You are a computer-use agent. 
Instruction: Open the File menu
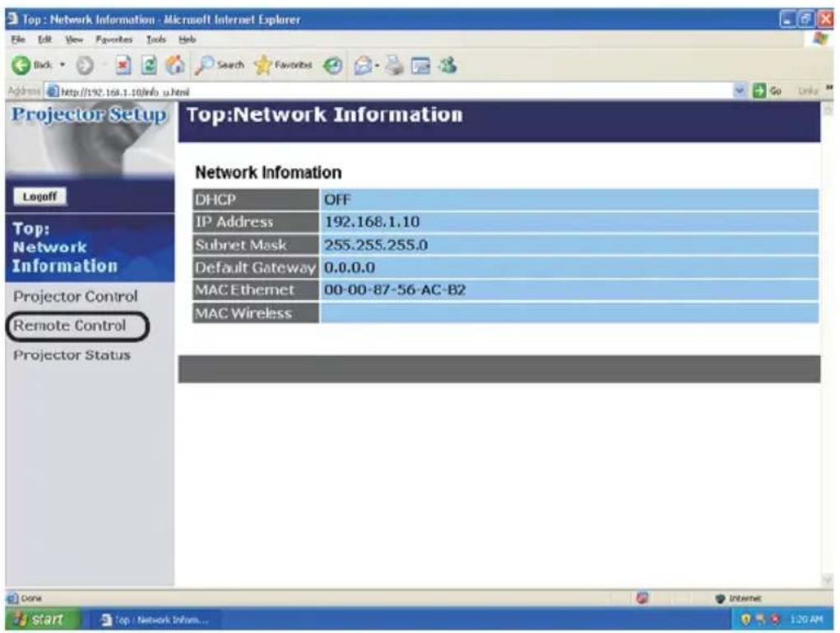(x=17, y=39)
